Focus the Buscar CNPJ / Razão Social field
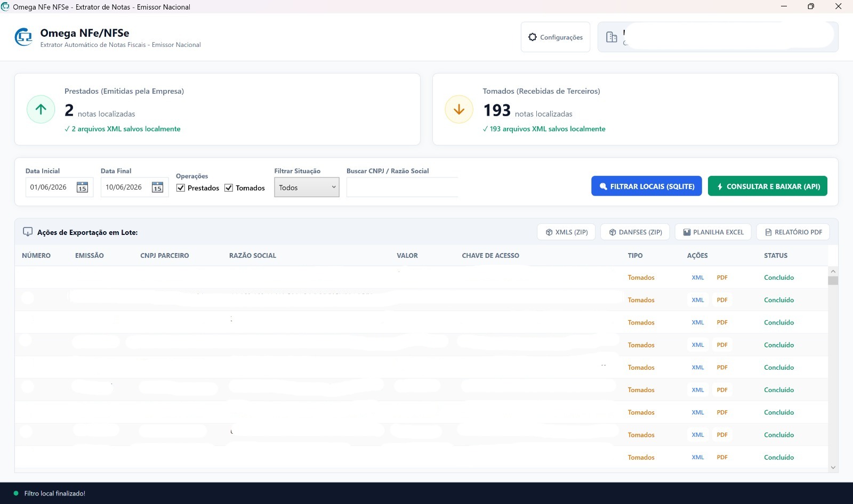Viewport: 853px width, 504px height. (x=403, y=187)
